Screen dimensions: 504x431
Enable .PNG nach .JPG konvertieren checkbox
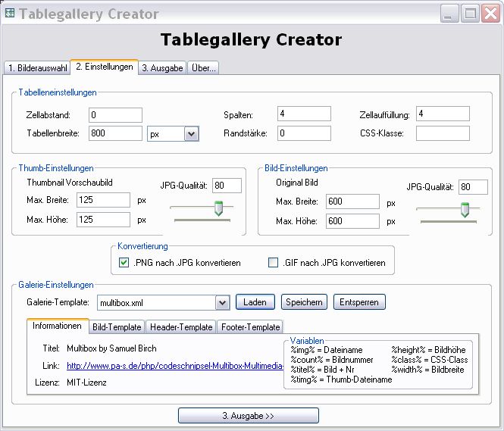point(124,263)
